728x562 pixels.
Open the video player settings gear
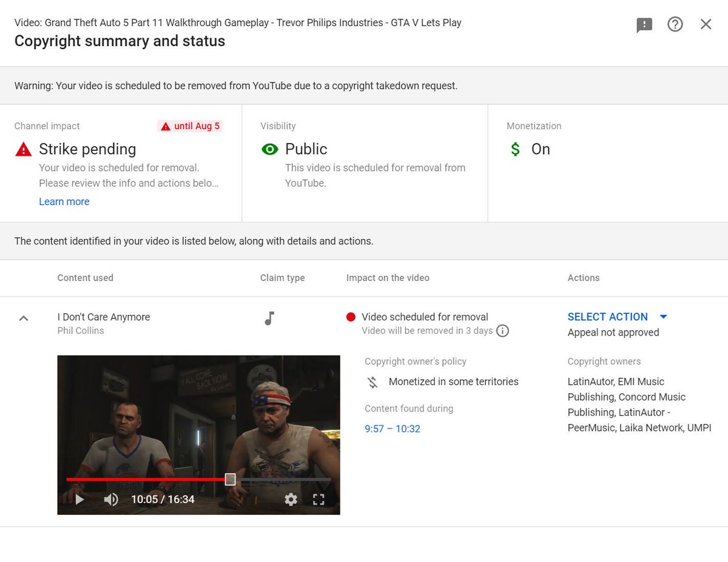[291, 499]
